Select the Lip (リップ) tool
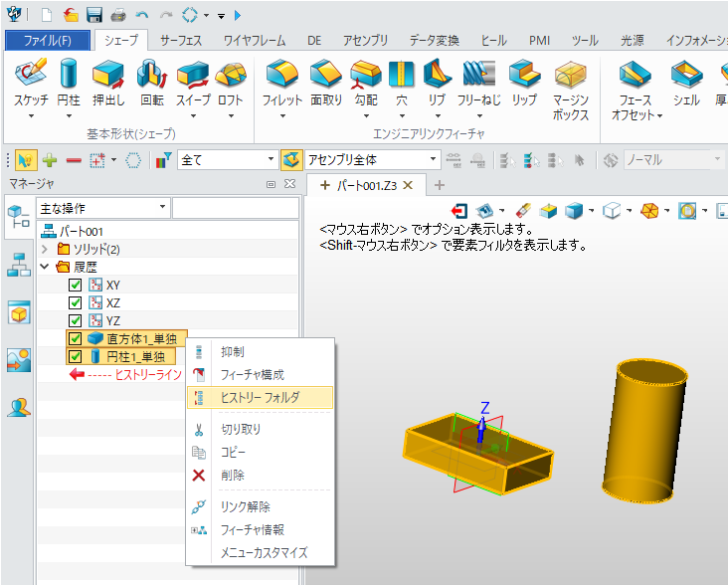 (x=524, y=83)
